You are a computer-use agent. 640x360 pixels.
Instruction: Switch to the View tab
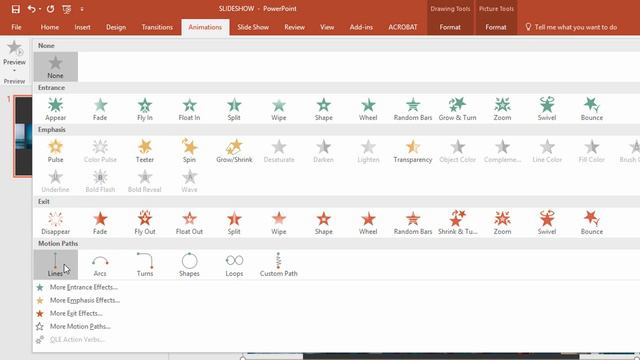coord(327,27)
